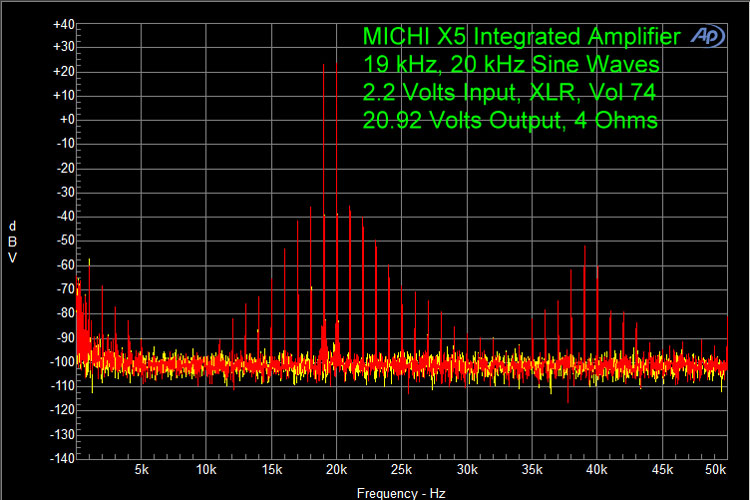
Task: Select the 5k frequency axis label
Action: [141, 470]
